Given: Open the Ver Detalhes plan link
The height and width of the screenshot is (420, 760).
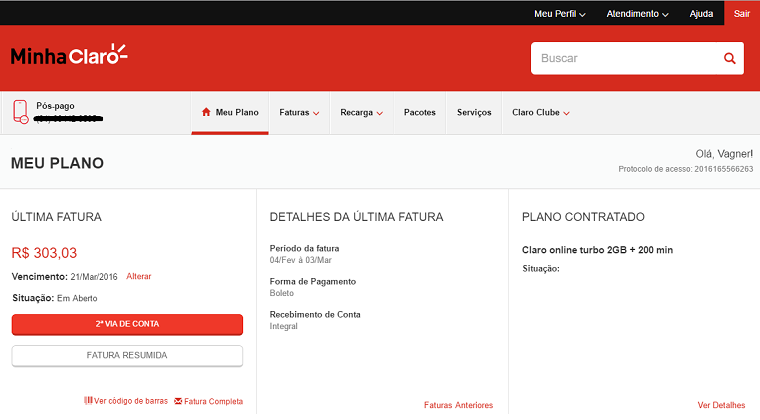Looking at the screenshot, I should click(x=721, y=405).
